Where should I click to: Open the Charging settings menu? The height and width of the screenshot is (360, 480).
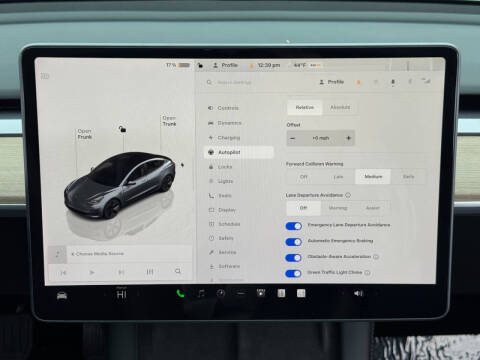click(x=224, y=138)
